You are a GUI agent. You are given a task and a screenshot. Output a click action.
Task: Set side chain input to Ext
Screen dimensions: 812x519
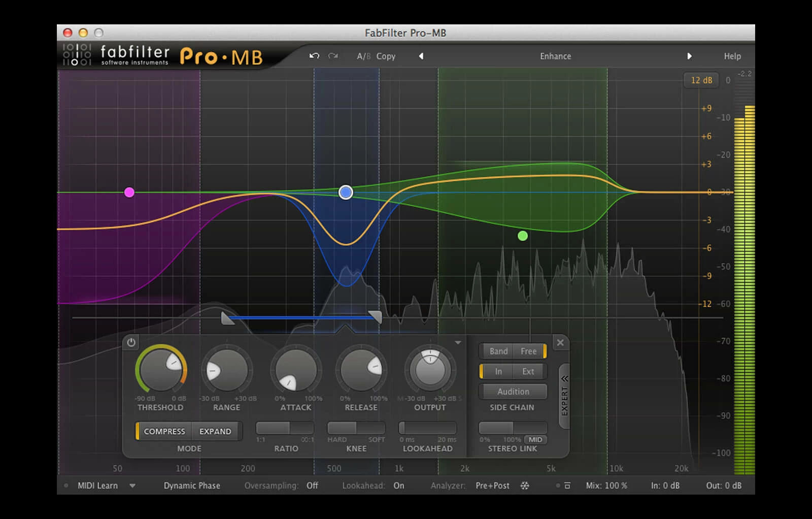click(528, 371)
